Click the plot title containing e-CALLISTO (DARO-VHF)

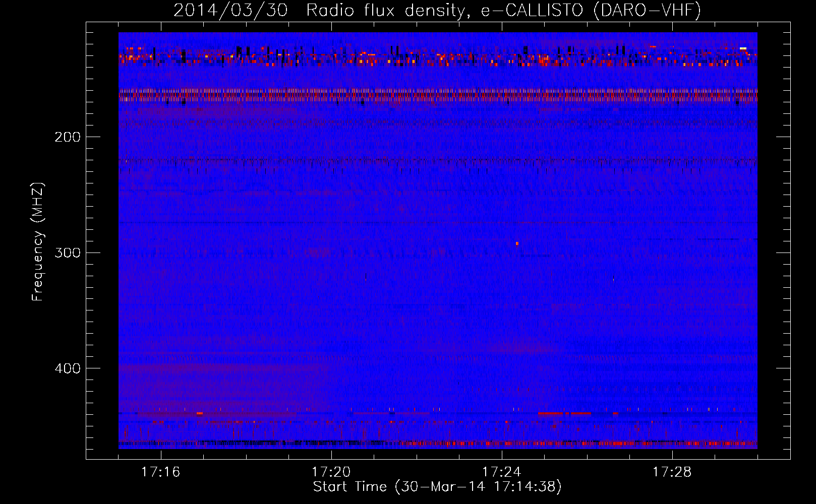pyautogui.click(x=437, y=10)
